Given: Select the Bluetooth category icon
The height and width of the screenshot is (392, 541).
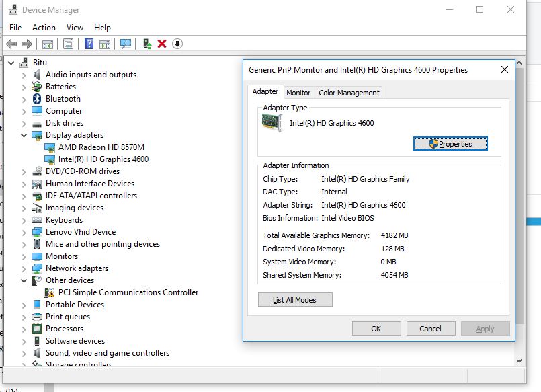Looking at the screenshot, I should pyautogui.click(x=37, y=99).
